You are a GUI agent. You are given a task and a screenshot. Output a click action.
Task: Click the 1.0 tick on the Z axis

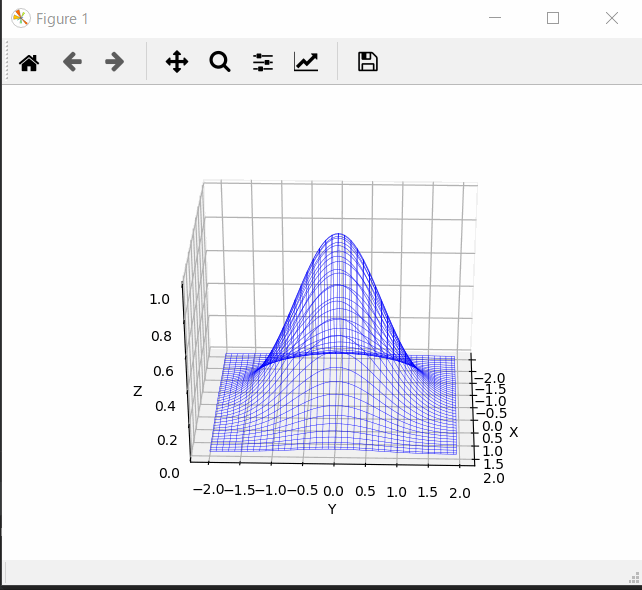pos(160,300)
